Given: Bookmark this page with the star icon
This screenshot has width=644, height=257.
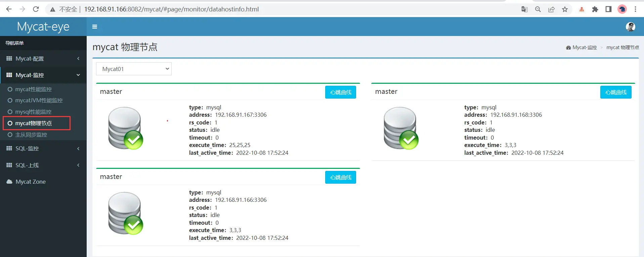Looking at the screenshot, I should pos(565,9).
